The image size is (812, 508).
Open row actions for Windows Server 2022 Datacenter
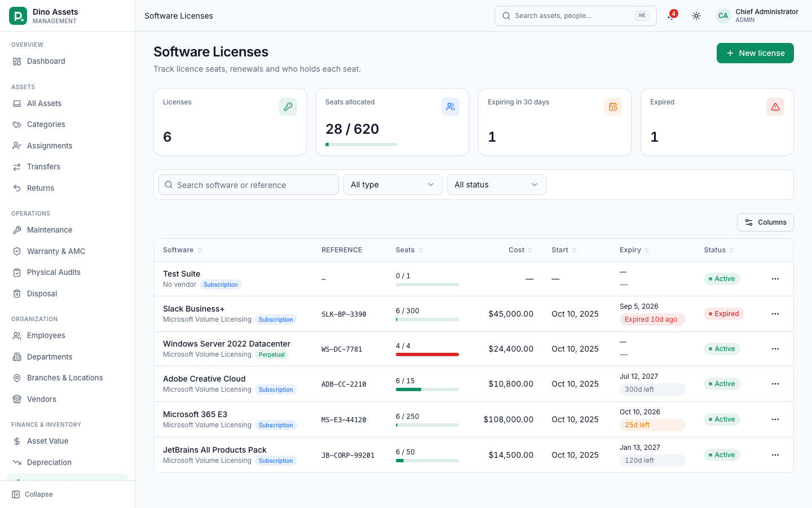click(x=775, y=349)
